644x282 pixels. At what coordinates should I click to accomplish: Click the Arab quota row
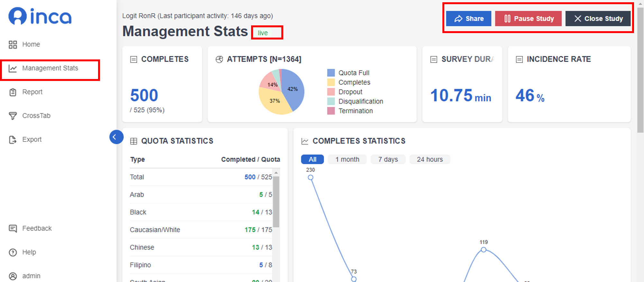click(201, 195)
